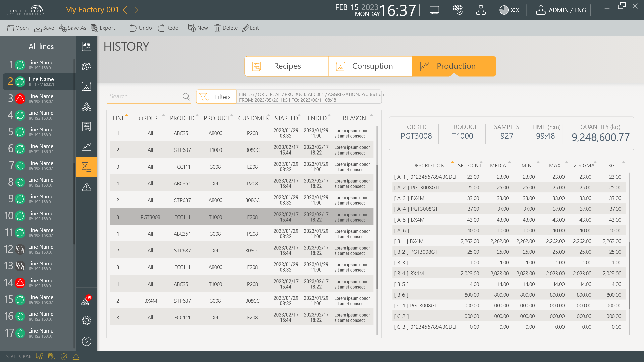Switch to the Consuption tab
The width and height of the screenshot is (644, 362).
pos(370,66)
